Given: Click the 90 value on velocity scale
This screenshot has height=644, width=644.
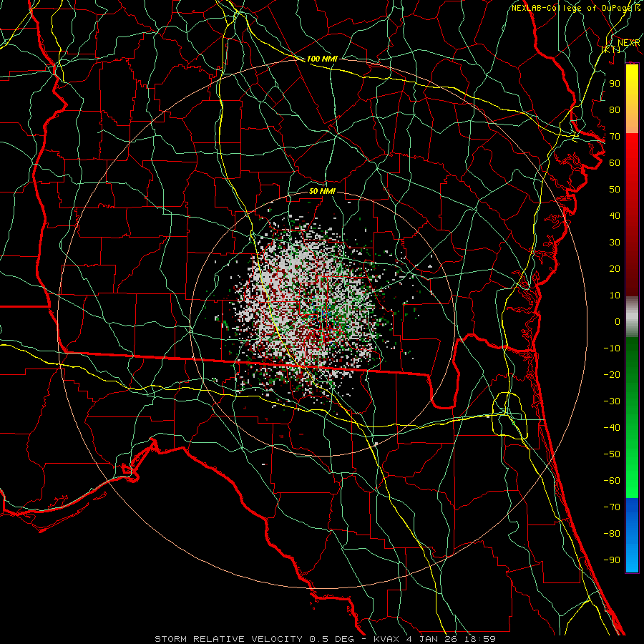Looking at the screenshot, I should coord(615,84).
